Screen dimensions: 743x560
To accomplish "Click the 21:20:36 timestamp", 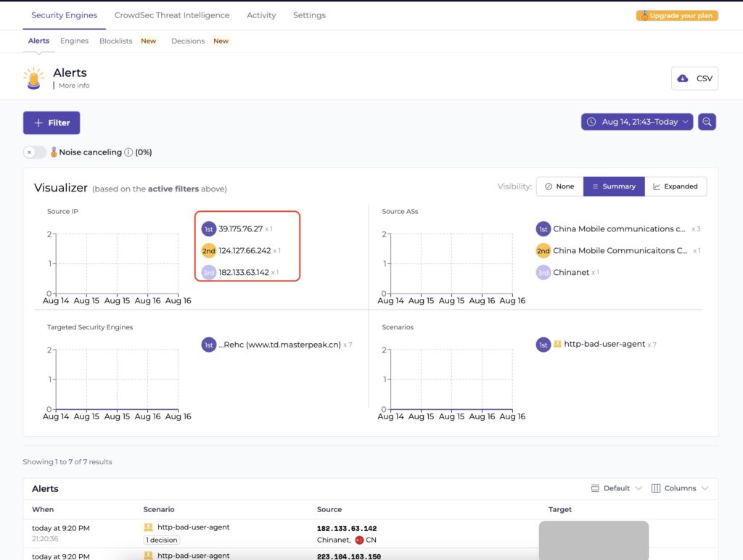I will [45, 539].
